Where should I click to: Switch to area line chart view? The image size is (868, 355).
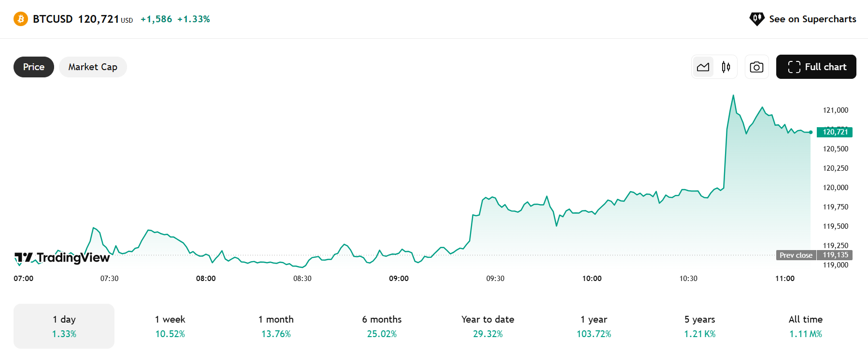(x=703, y=67)
